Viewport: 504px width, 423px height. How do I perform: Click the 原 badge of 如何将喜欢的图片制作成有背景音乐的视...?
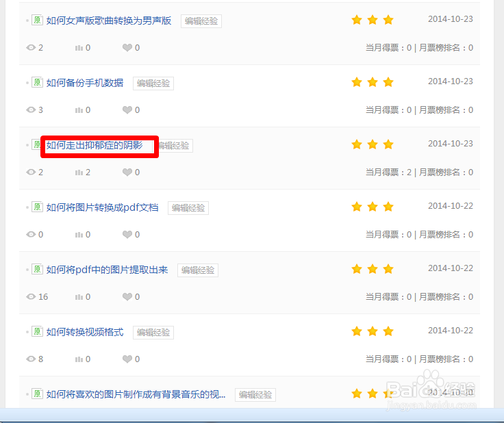coord(37,394)
